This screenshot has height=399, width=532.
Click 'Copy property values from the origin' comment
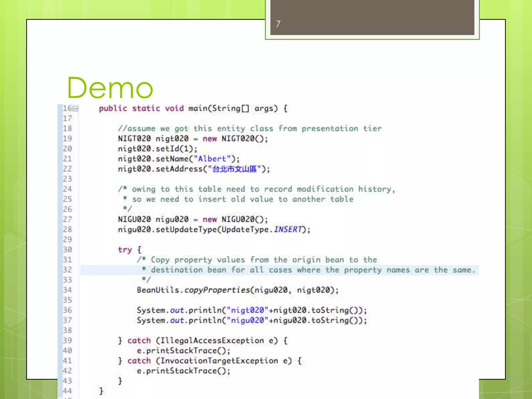tap(257, 260)
